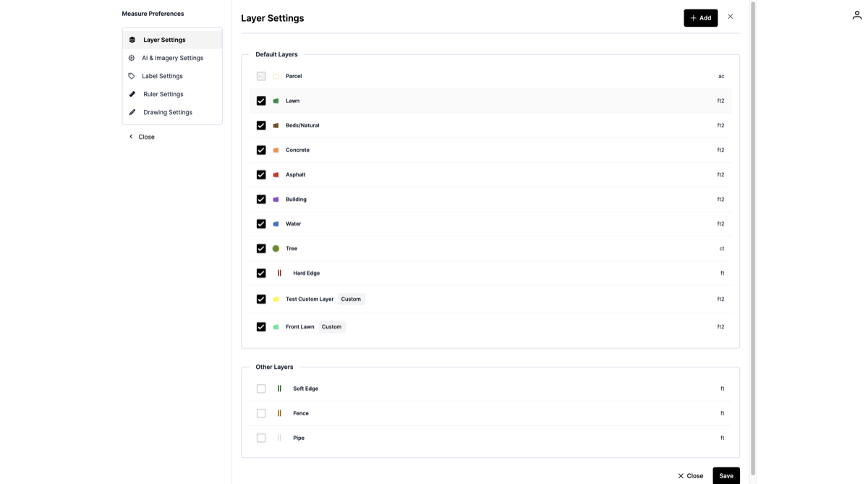
Task: Click the AI & Imagery Settings gear icon
Action: 132,58
